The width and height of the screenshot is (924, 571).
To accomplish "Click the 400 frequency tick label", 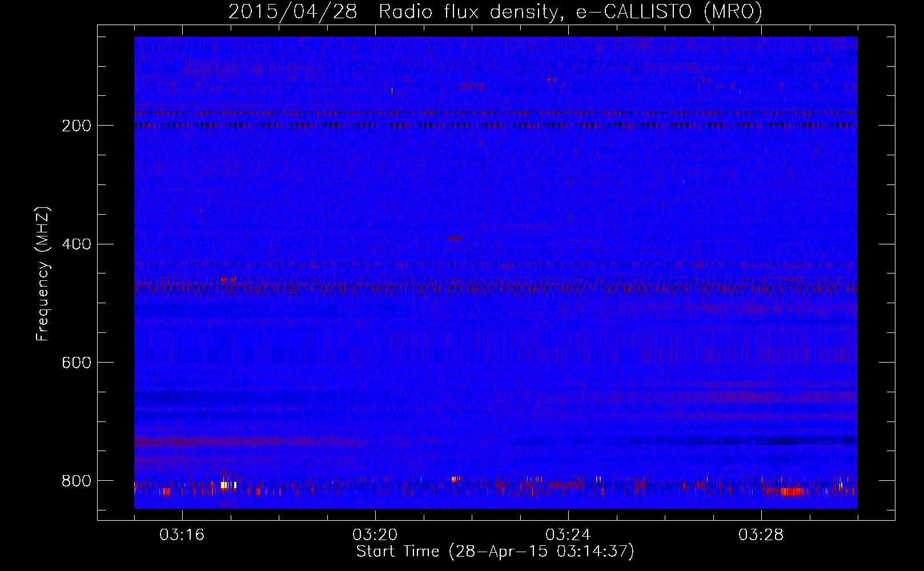I will pyautogui.click(x=77, y=244).
